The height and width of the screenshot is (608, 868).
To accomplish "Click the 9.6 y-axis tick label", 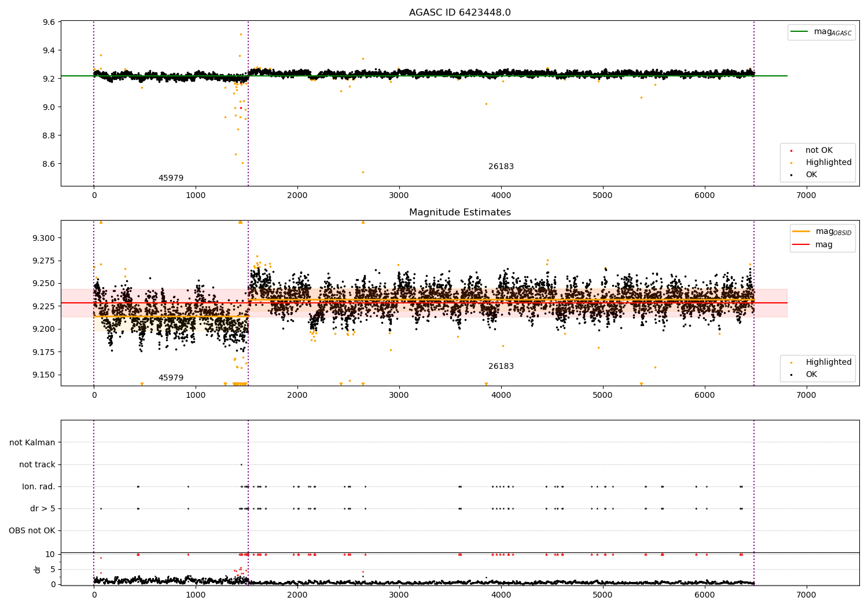I will coord(49,23).
